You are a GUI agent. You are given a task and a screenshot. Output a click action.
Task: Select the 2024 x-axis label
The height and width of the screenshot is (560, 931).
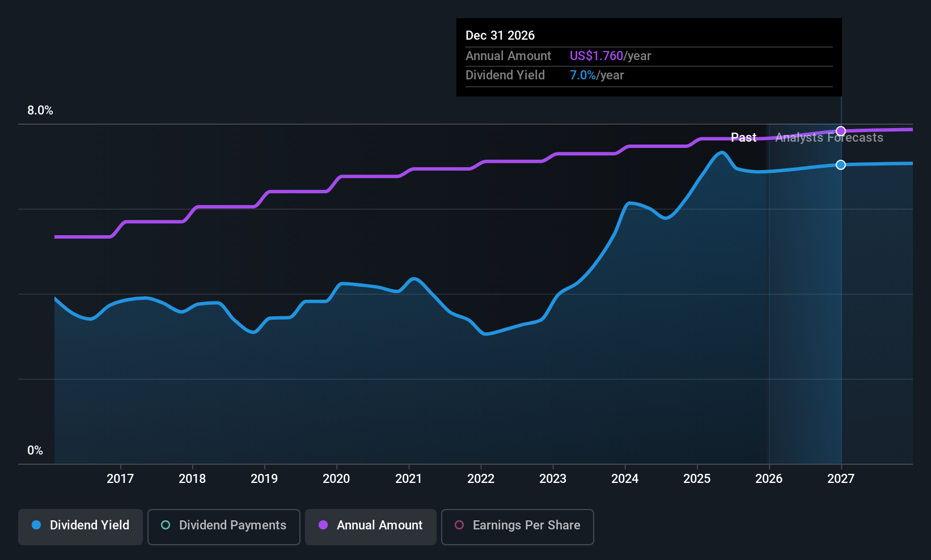point(625,479)
